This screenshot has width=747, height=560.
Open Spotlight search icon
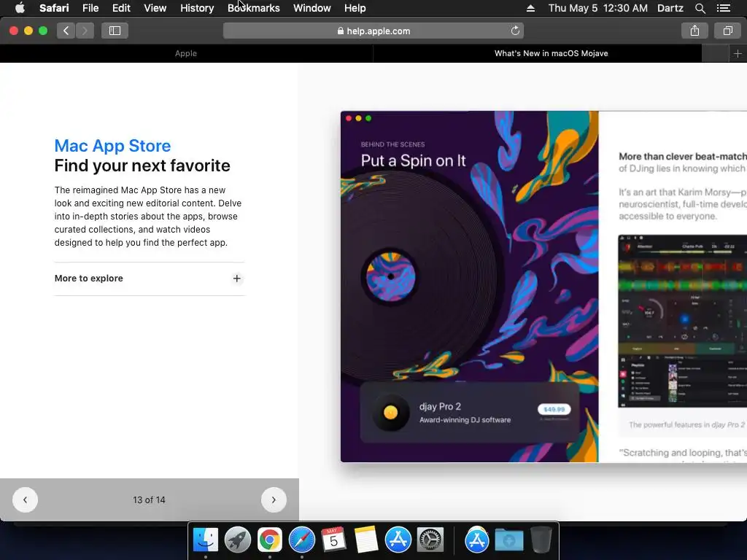(700, 8)
